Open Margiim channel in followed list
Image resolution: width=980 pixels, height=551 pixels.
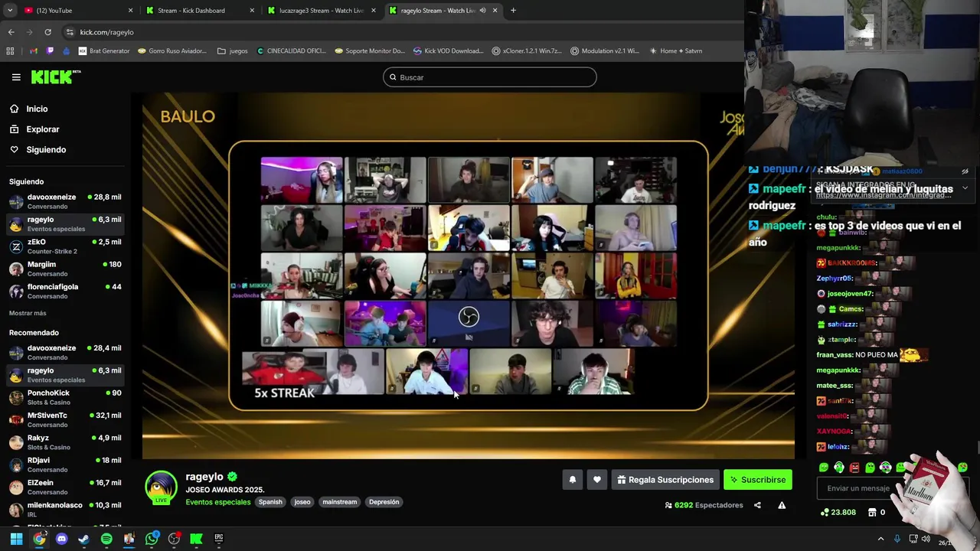click(x=65, y=269)
